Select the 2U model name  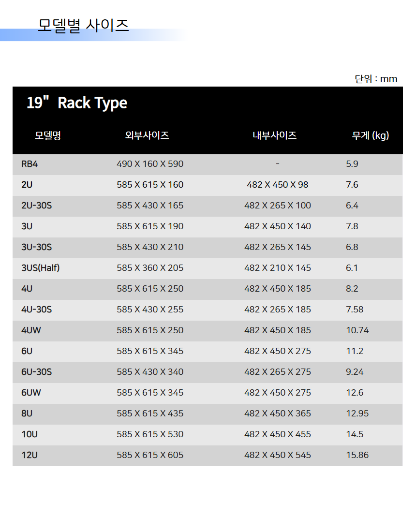tap(27, 185)
